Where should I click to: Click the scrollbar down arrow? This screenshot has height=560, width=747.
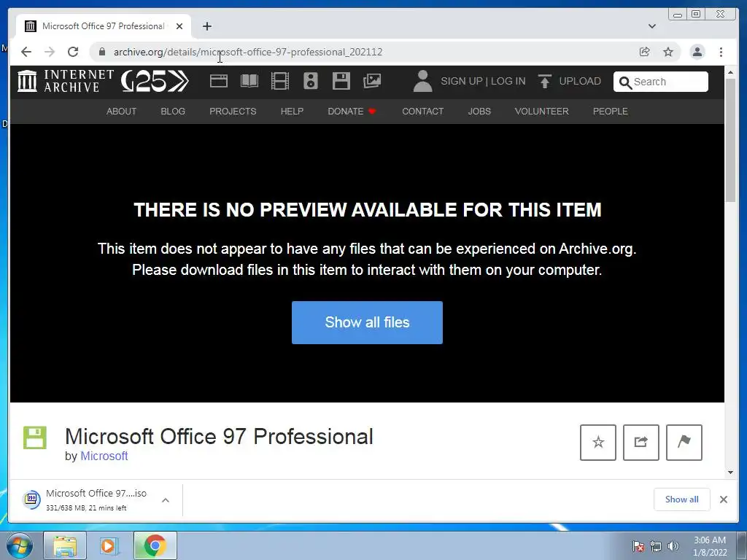tap(729, 472)
